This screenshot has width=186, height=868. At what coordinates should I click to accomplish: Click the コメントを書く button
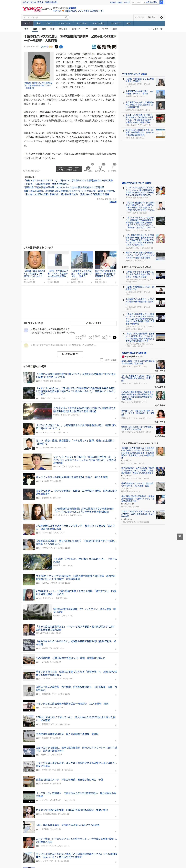coord(93,323)
